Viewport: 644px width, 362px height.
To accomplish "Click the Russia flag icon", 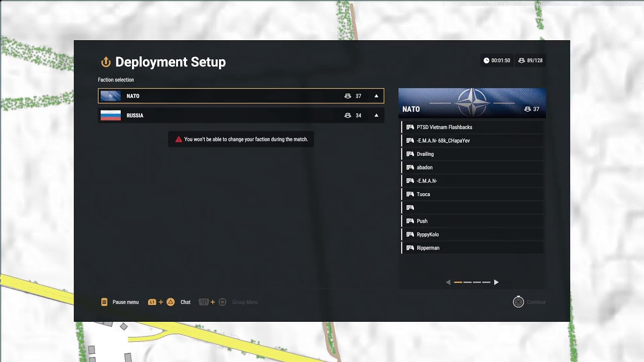I will point(111,116).
